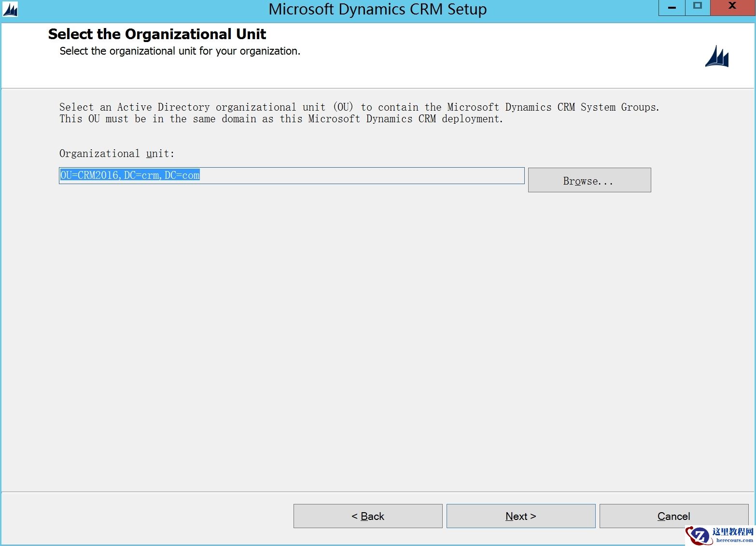The width and height of the screenshot is (756, 546).
Task: Click Next to continue the installation
Action: coord(520,516)
